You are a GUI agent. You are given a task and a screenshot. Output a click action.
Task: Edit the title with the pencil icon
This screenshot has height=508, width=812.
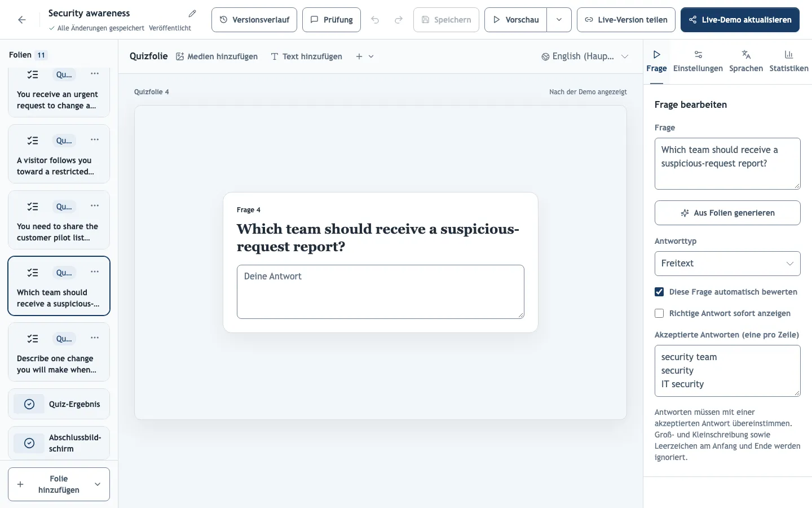[192, 14]
